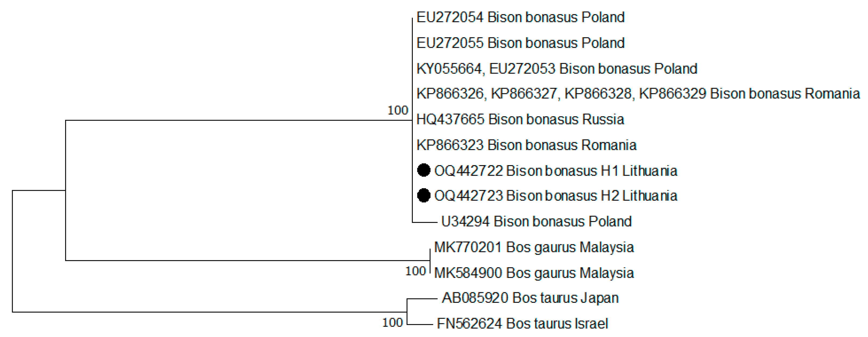Click bootstrap value 100 at Bison bonasus node

pyautogui.click(x=398, y=110)
